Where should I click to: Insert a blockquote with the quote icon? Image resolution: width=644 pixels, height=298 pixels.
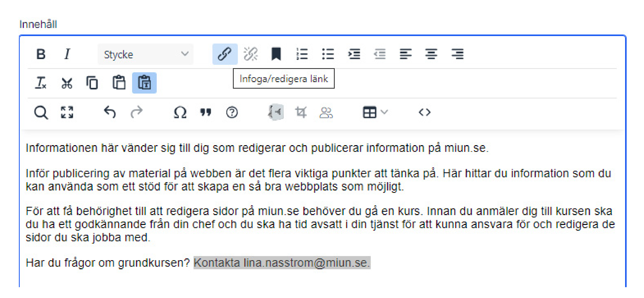tap(206, 112)
